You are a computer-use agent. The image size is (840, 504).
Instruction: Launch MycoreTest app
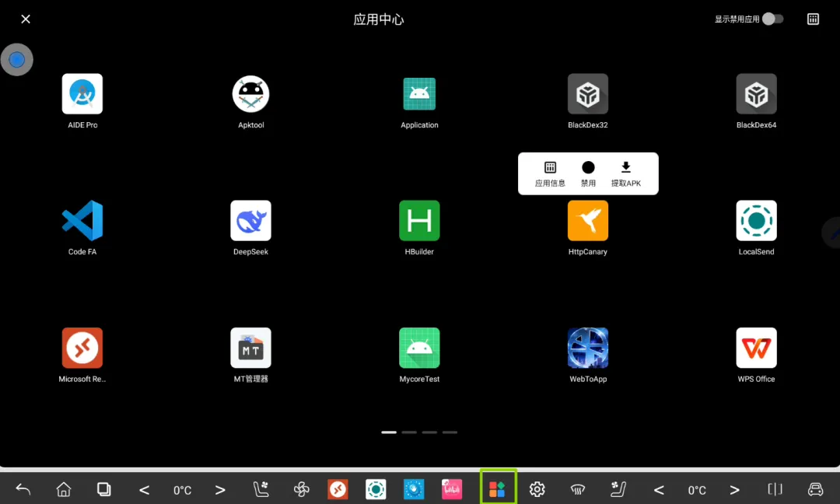pyautogui.click(x=419, y=348)
